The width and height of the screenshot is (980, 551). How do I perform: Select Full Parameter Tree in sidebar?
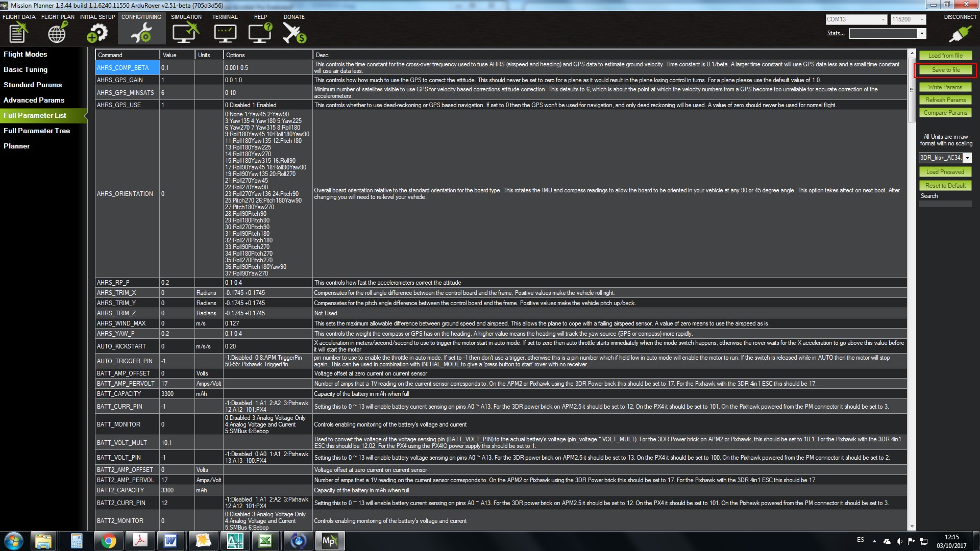click(37, 131)
